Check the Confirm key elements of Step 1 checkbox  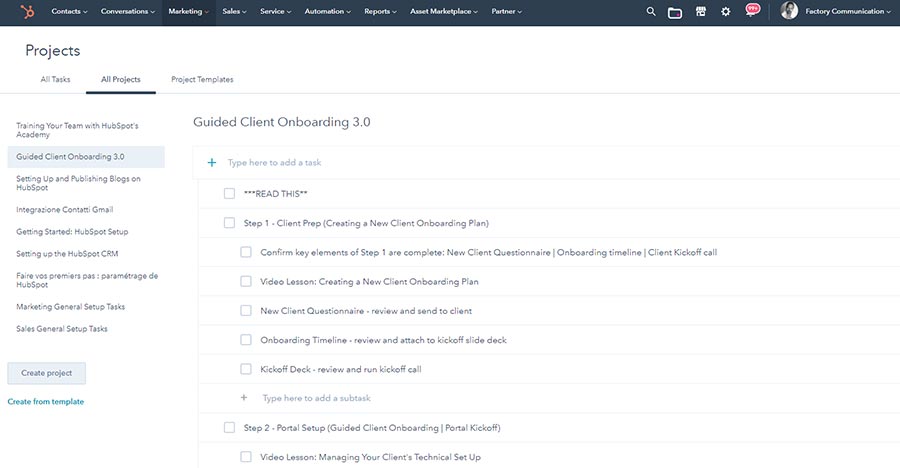point(246,252)
